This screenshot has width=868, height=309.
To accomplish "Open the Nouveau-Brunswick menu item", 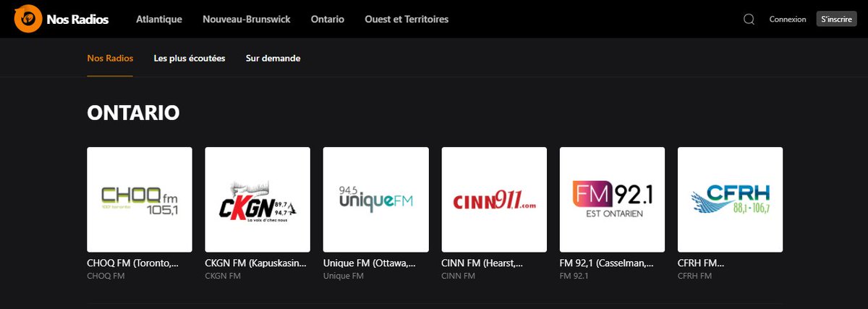I will [247, 20].
